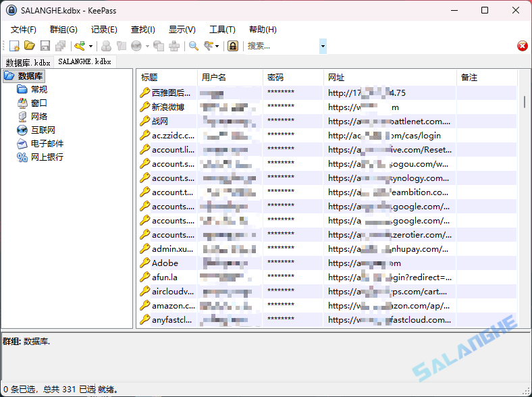532x397 pixels.
Task: Open the Add entry dropdown arrow
Action: coord(90,46)
